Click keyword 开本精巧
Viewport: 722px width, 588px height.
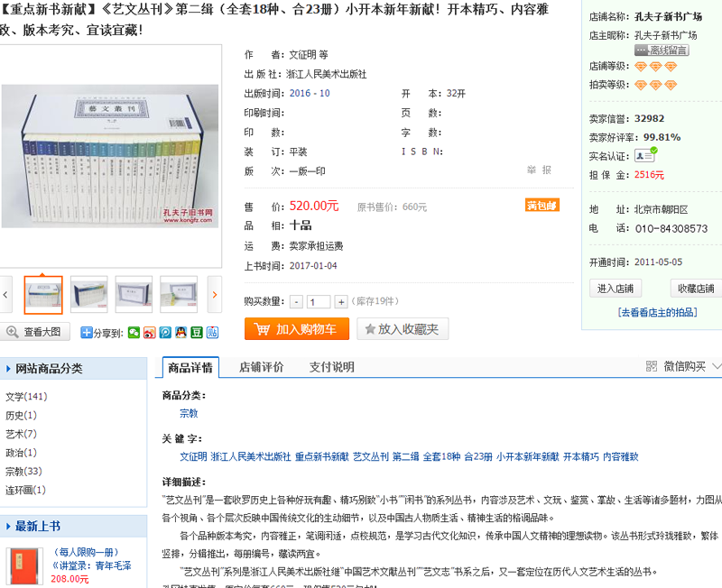(x=581, y=456)
